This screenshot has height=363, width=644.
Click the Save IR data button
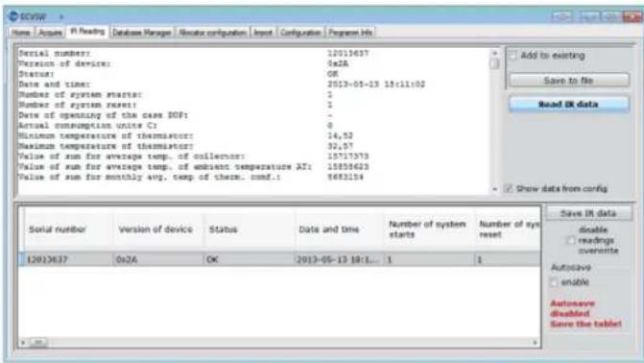[588, 213]
